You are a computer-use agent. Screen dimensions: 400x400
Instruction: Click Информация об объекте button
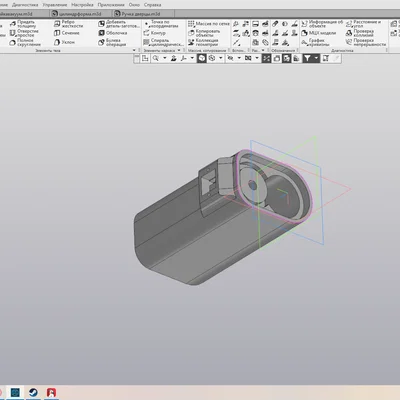pyautogui.click(x=322, y=24)
